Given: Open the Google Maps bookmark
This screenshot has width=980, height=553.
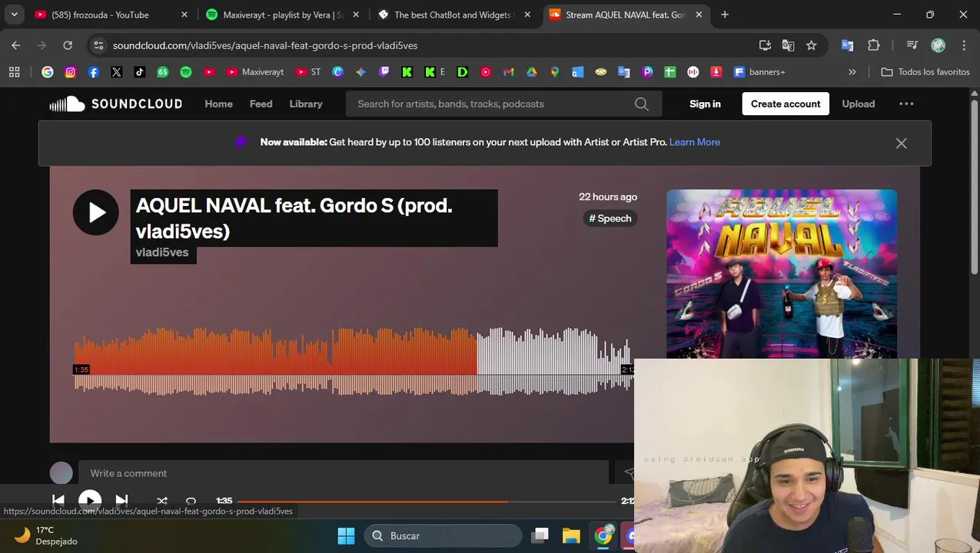Looking at the screenshot, I should (554, 71).
